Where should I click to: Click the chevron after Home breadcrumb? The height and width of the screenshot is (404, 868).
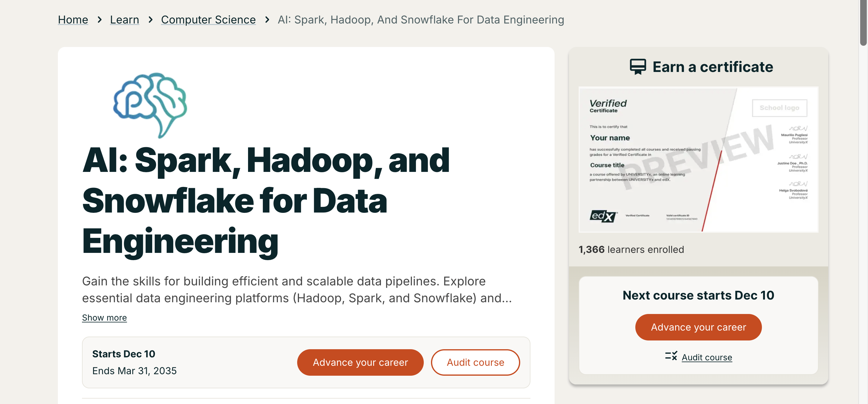click(99, 20)
